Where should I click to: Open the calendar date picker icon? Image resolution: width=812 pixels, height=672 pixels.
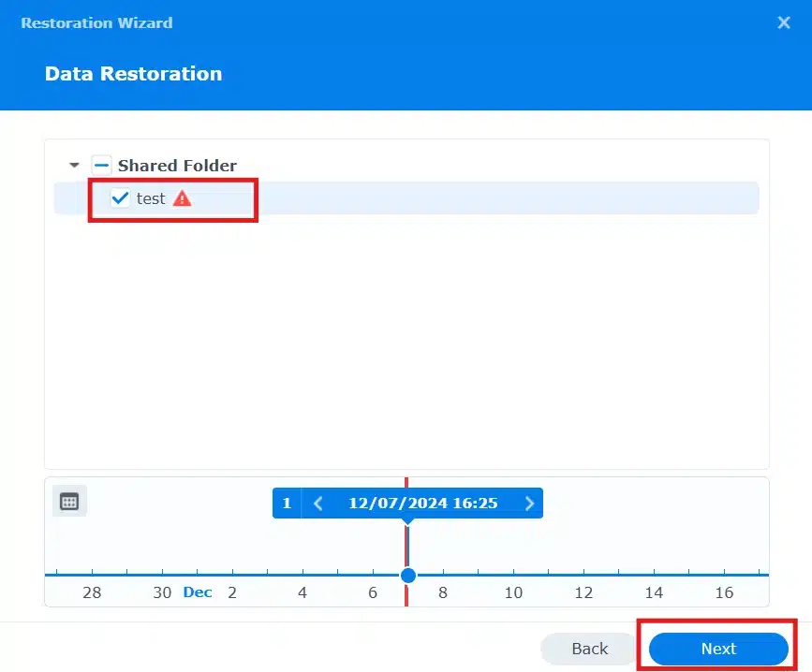[x=69, y=501]
